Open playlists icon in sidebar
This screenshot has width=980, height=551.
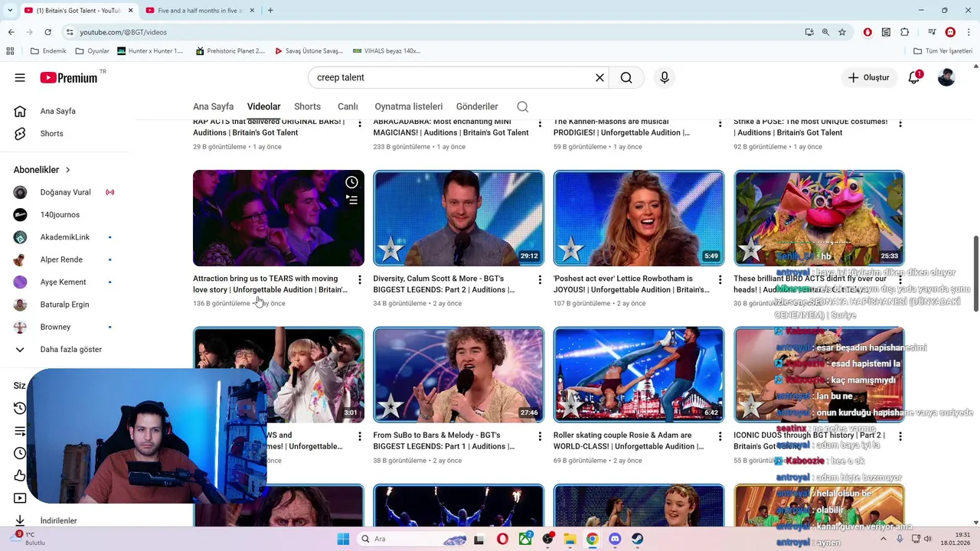pos(20,431)
